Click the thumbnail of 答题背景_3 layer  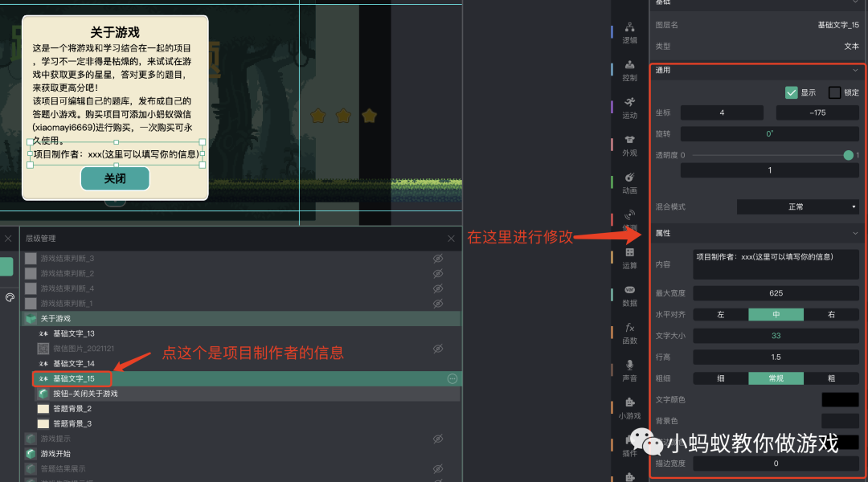[x=43, y=424]
